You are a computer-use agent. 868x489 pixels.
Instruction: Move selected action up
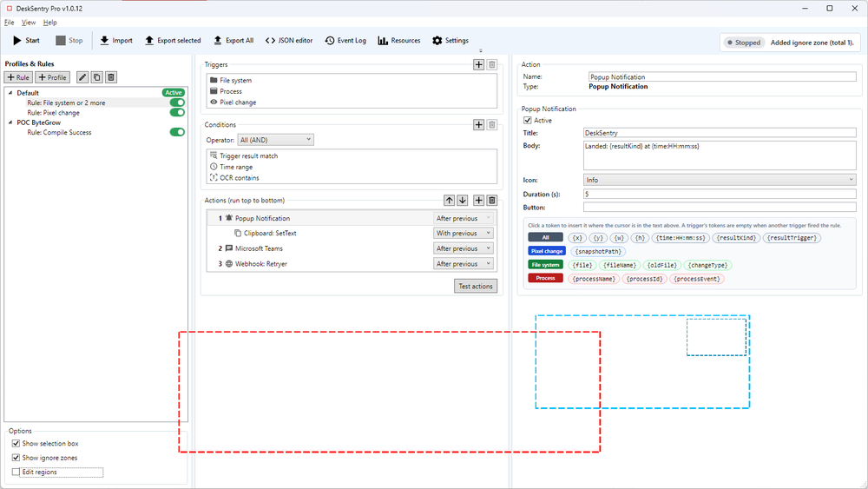[x=449, y=201]
